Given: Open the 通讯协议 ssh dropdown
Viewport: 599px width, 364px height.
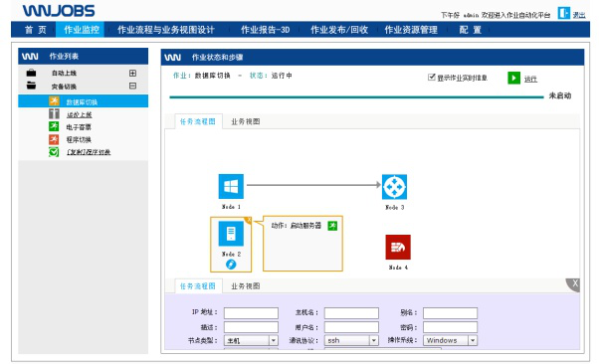Looking at the screenshot, I should tap(351, 340).
